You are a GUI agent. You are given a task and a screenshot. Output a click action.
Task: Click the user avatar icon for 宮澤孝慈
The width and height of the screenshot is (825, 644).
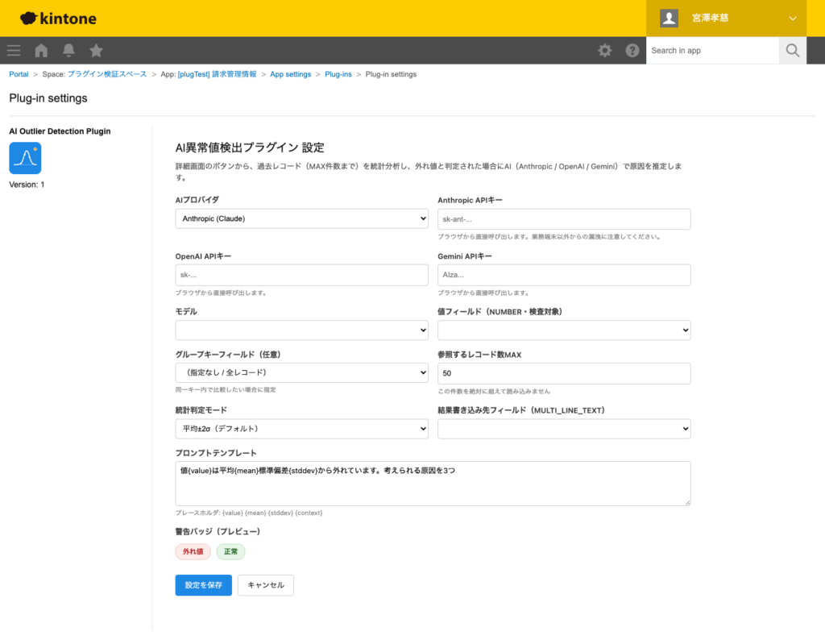[668, 18]
